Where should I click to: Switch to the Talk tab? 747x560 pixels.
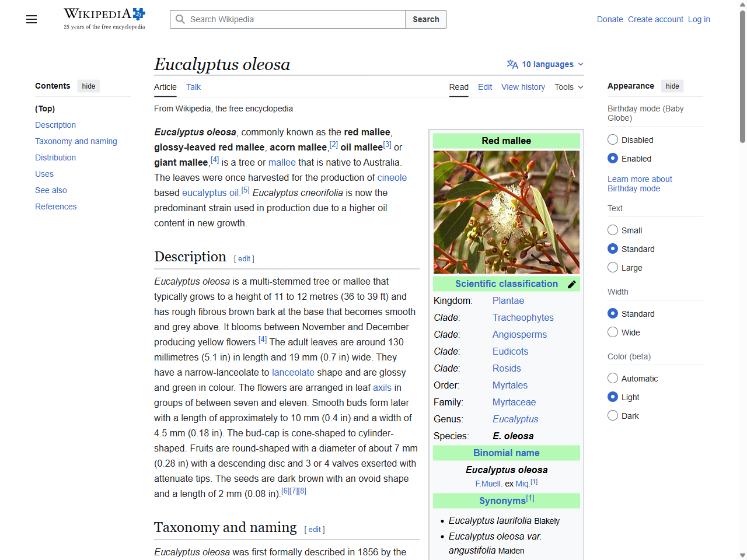[193, 87]
